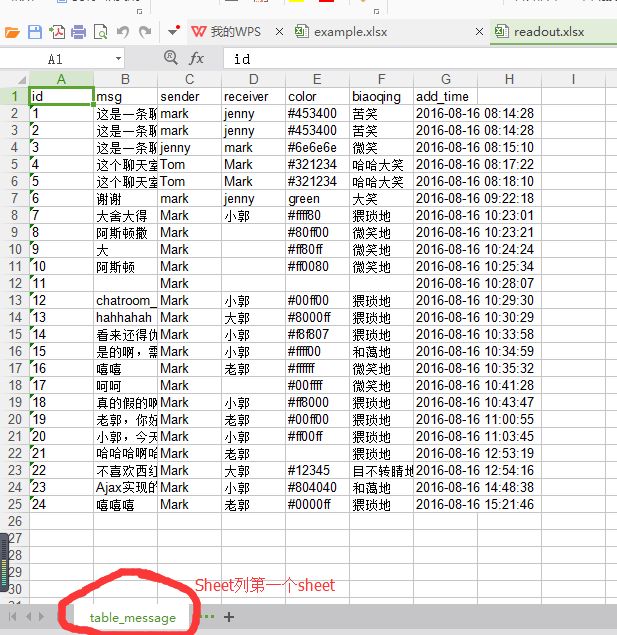The image size is (617, 635).
Task: Go to next sheet arrow
Action: coord(41,617)
